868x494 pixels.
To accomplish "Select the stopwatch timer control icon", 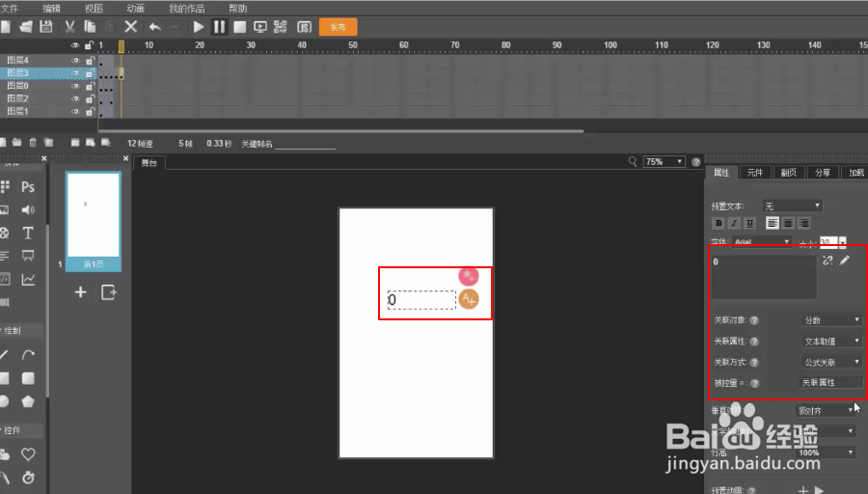I will pos(28,477).
